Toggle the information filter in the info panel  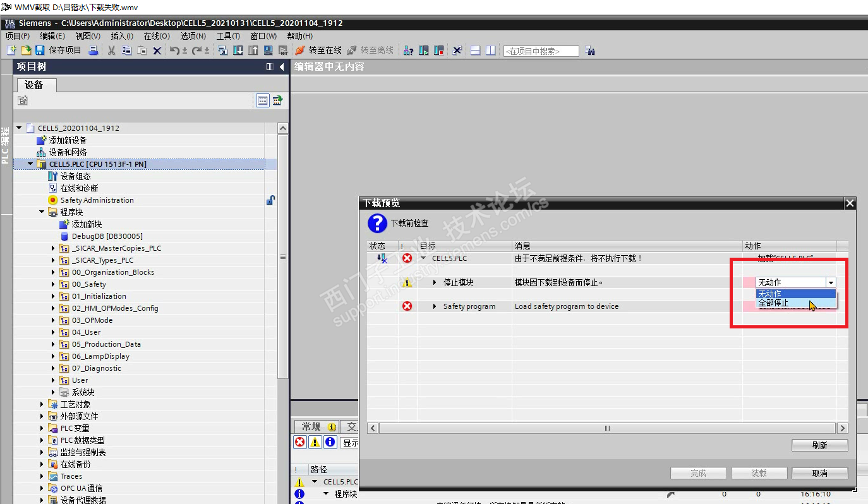click(x=330, y=443)
